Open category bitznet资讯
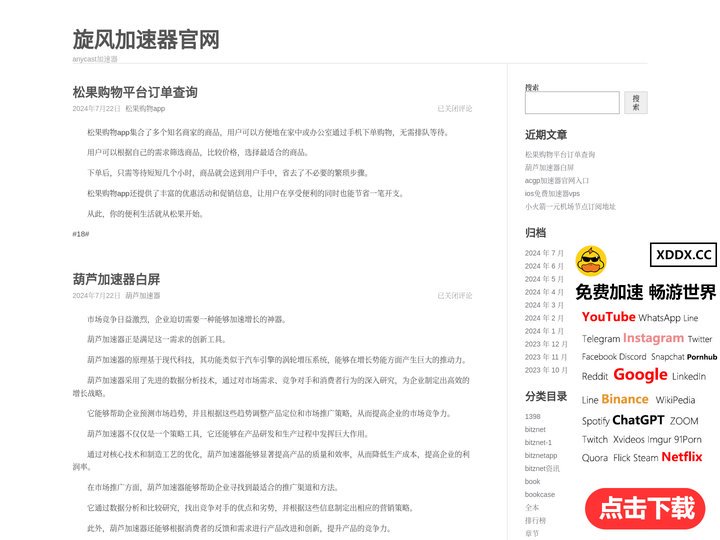 point(542,468)
